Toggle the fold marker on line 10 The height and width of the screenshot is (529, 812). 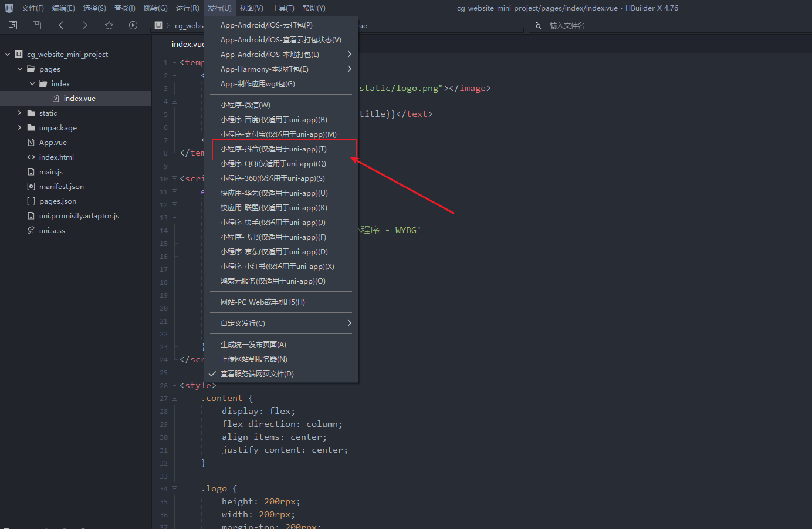(174, 179)
